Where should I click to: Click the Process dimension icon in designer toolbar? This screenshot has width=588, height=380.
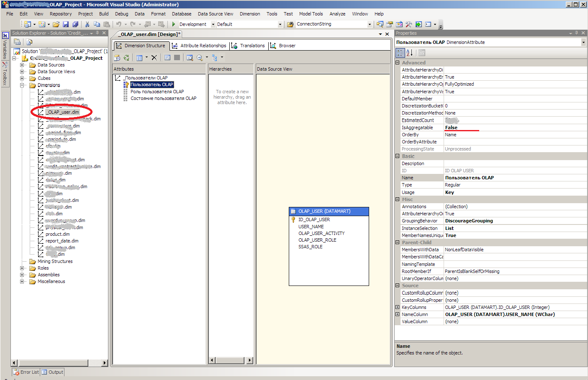[x=117, y=58]
